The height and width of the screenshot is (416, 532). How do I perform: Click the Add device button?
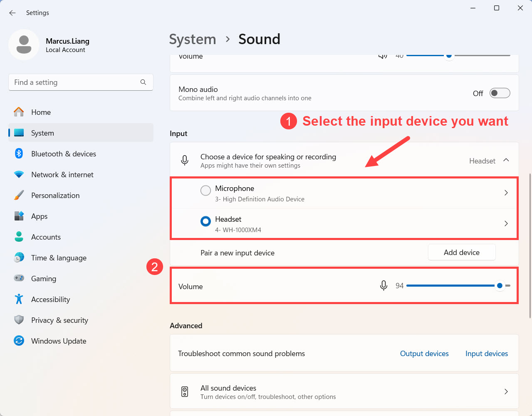(461, 253)
